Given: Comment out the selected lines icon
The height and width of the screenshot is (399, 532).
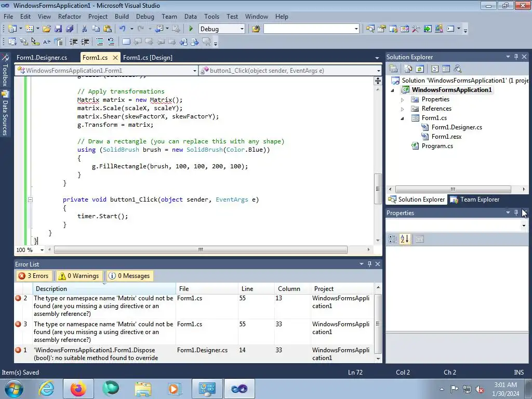Looking at the screenshot, I should [x=99, y=42].
